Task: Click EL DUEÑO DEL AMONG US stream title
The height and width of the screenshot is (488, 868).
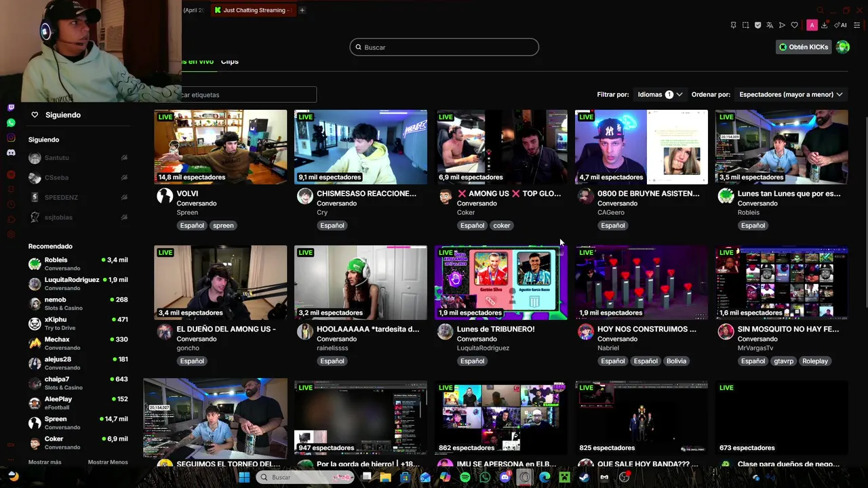Action: 226,329
